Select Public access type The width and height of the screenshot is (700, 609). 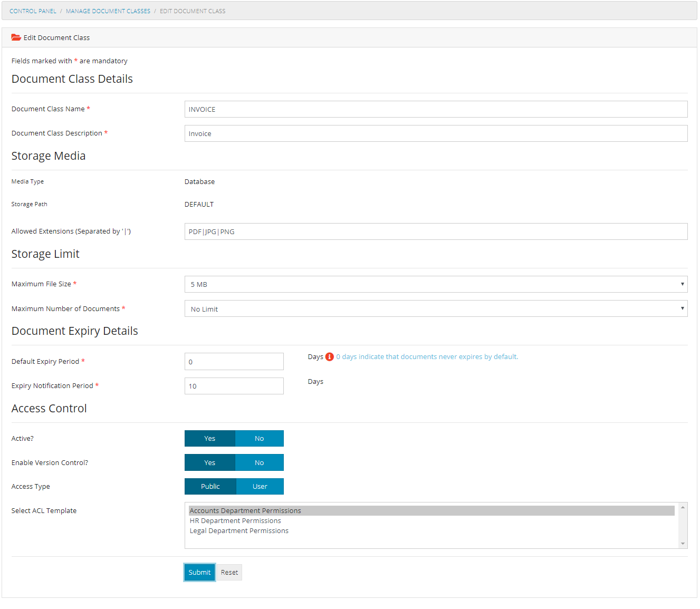pyautogui.click(x=210, y=487)
